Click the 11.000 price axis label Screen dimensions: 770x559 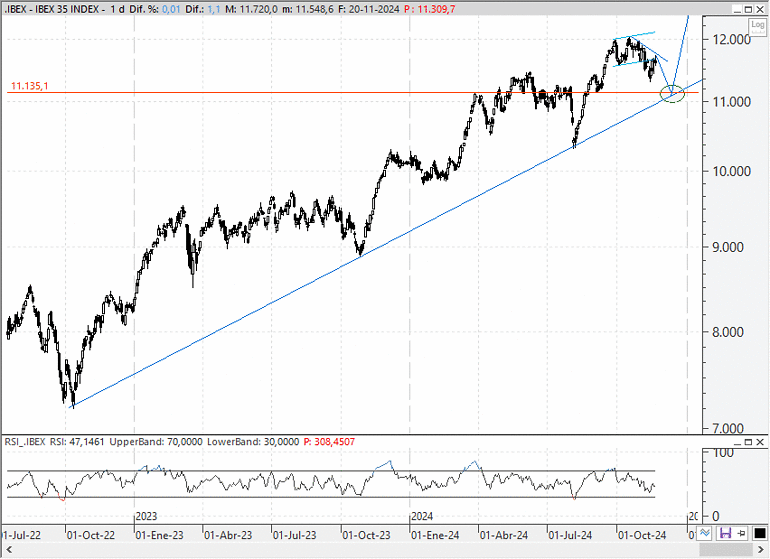(732, 102)
